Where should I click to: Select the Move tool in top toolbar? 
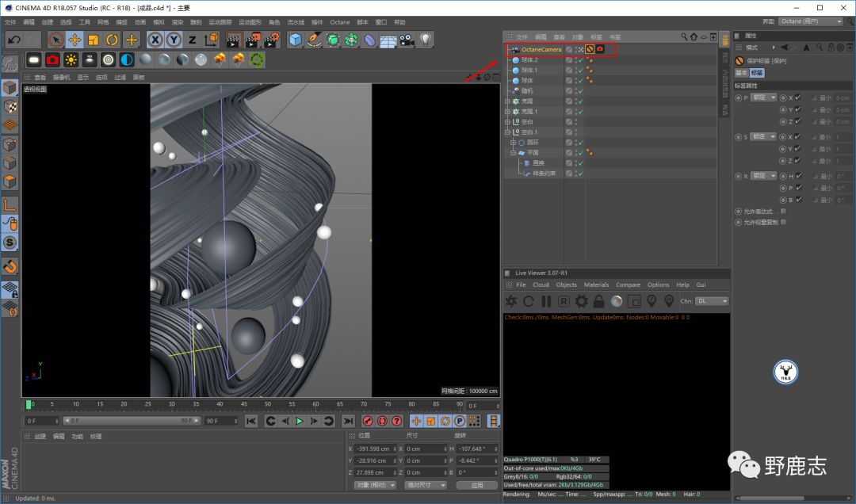[x=75, y=40]
